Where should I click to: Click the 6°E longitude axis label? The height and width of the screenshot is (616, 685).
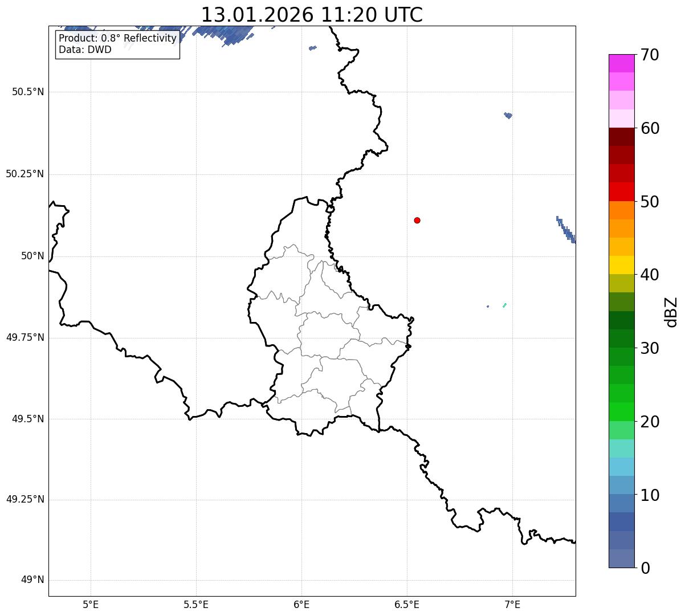click(301, 604)
